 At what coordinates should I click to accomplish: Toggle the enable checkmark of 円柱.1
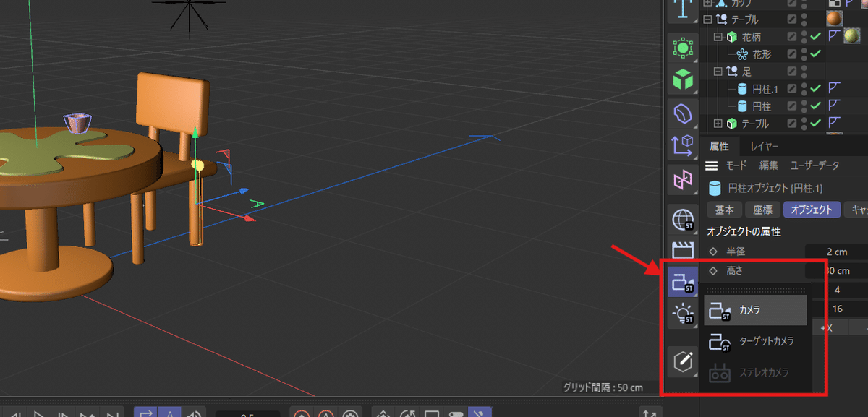[816, 87]
